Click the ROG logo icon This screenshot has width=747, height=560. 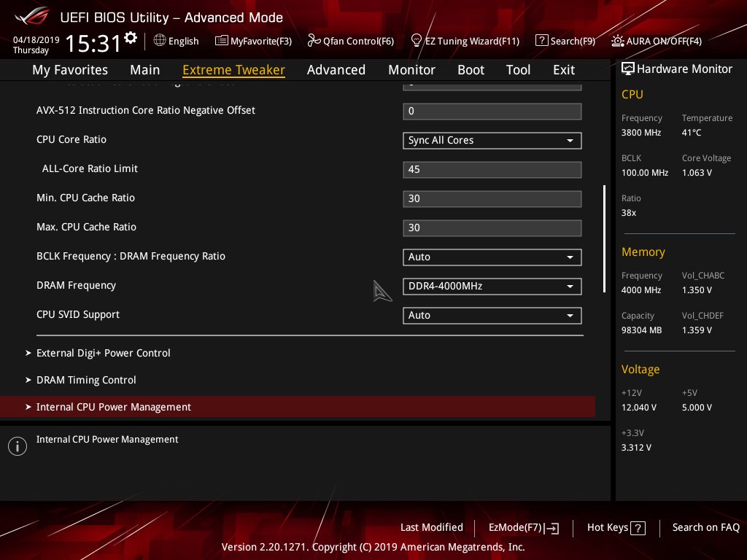(32, 16)
